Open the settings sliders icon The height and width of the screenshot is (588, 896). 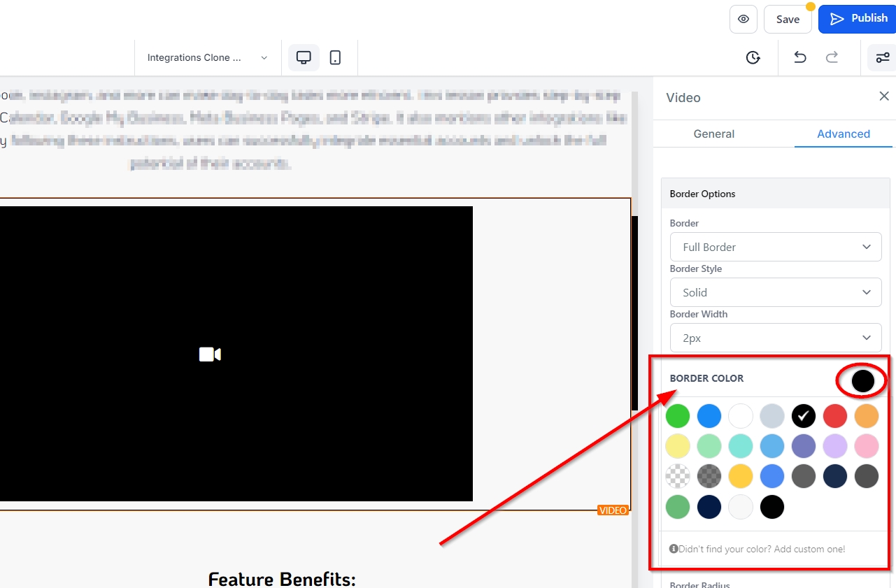click(x=882, y=58)
